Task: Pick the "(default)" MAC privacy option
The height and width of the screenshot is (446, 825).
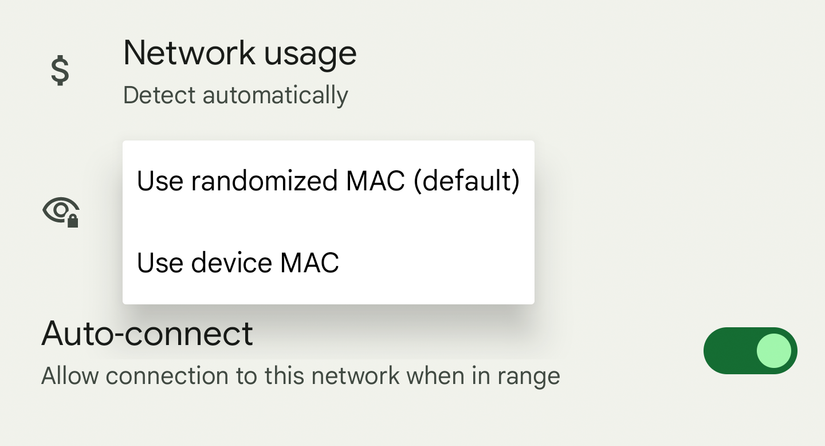Action: 466,182
